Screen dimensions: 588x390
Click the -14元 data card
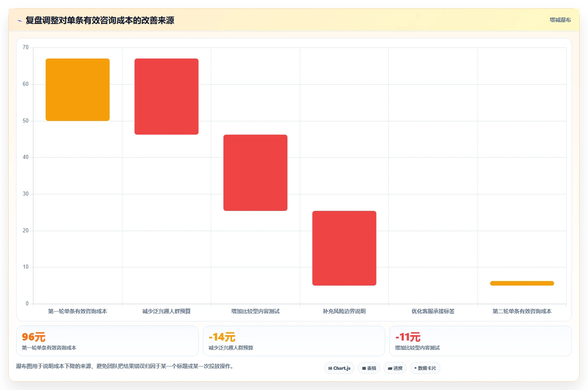(x=294, y=341)
